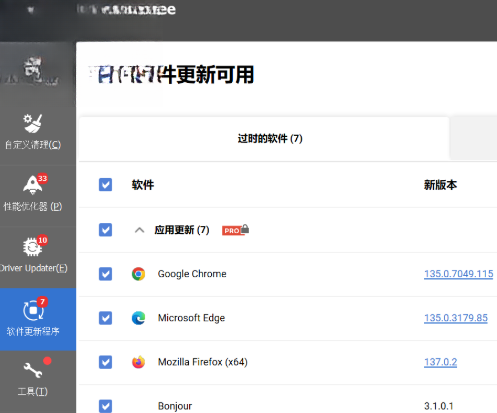The width and height of the screenshot is (497, 413).
Task: Click the Mozilla Firefox app icon
Action: tap(138, 362)
